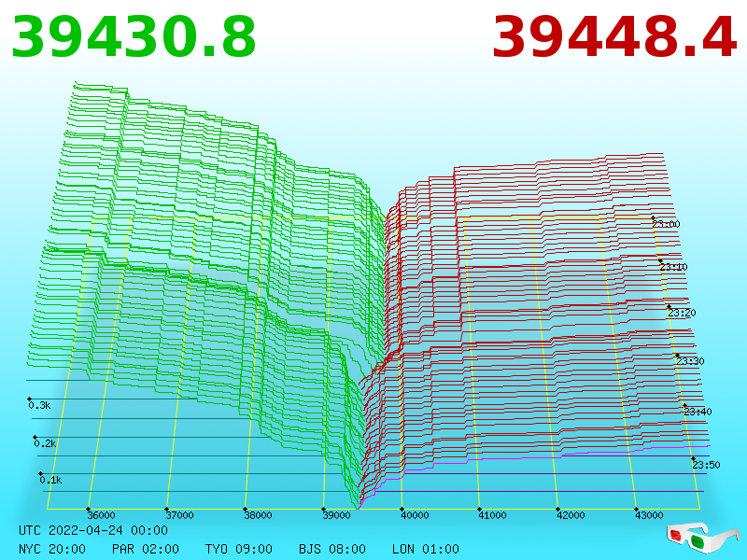Screen dimensions: 747x560
Task: Click the 42000 price axis label
Action: coord(571,515)
